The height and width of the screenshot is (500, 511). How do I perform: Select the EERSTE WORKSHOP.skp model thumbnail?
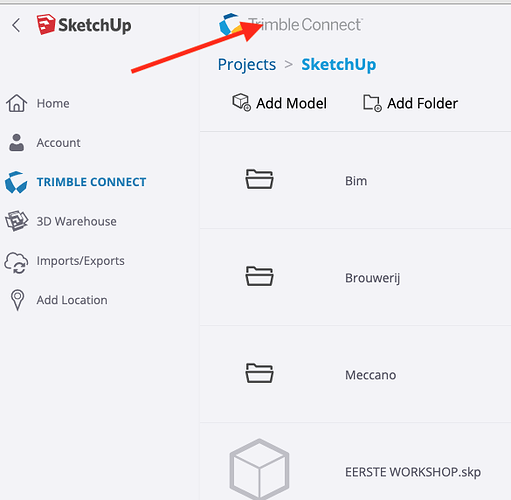pos(259,469)
